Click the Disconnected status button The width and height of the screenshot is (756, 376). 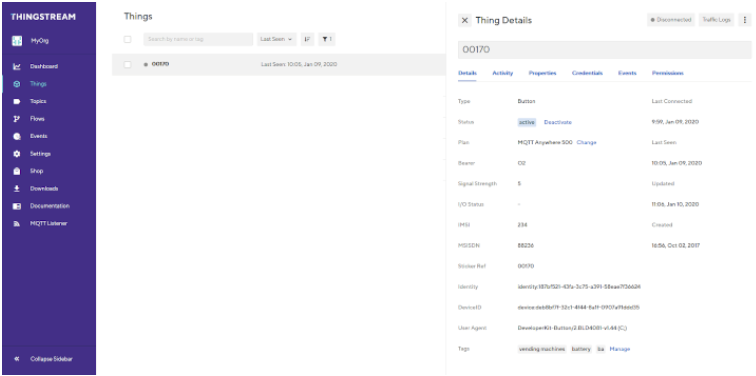(671, 20)
